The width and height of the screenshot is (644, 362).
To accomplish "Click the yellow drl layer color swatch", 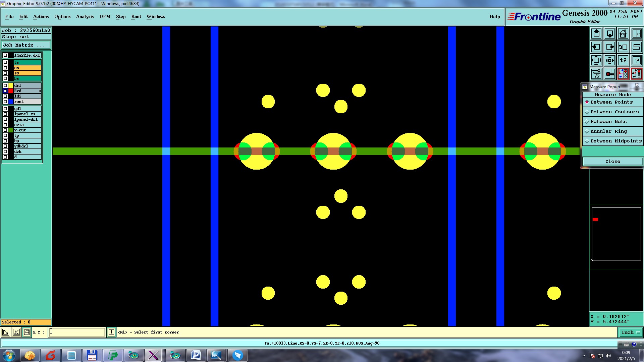I will click(11, 85).
